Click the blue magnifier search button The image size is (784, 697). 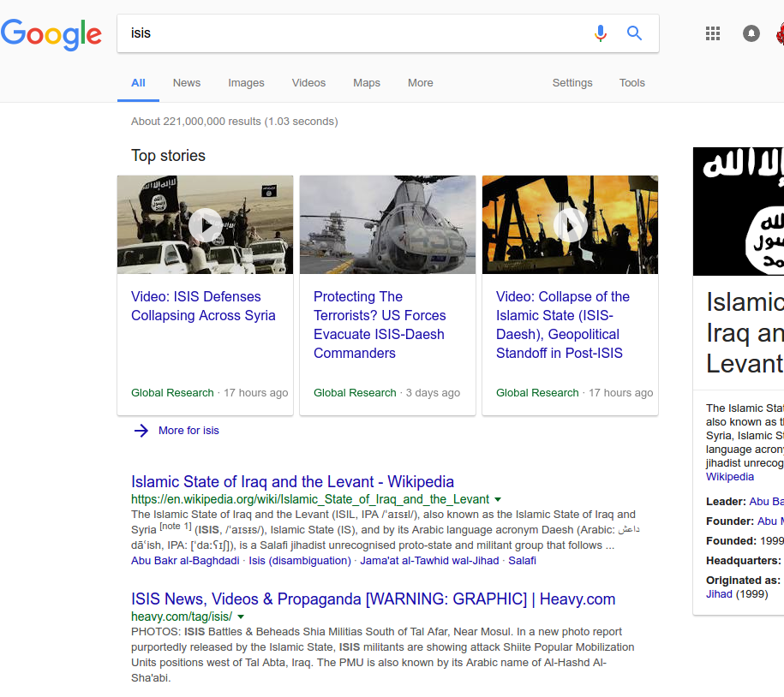pos(634,33)
